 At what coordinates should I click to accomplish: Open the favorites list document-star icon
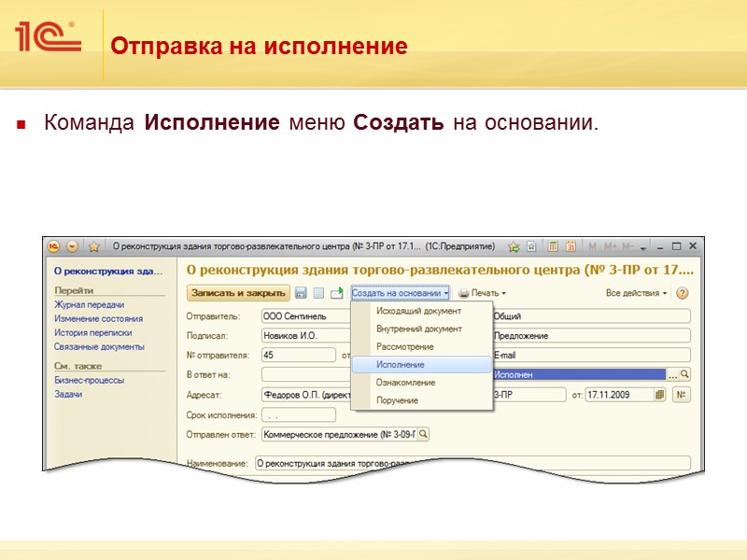(x=531, y=246)
